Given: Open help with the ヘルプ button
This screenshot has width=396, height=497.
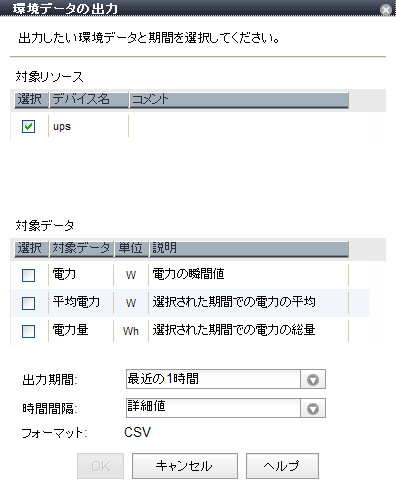Looking at the screenshot, I should click(x=282, y=466).
